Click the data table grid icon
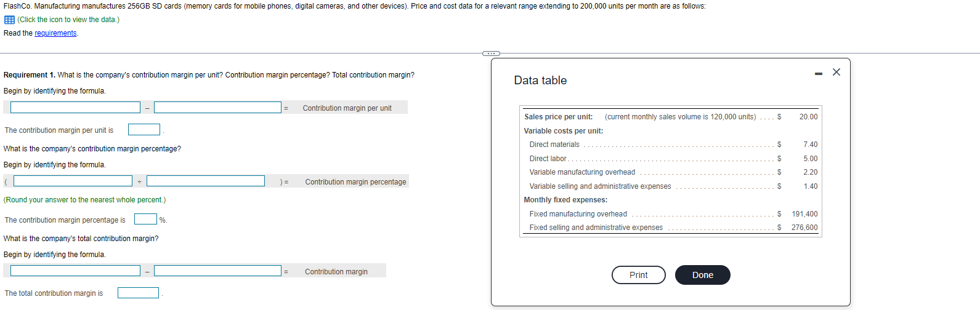 point(9,20)
